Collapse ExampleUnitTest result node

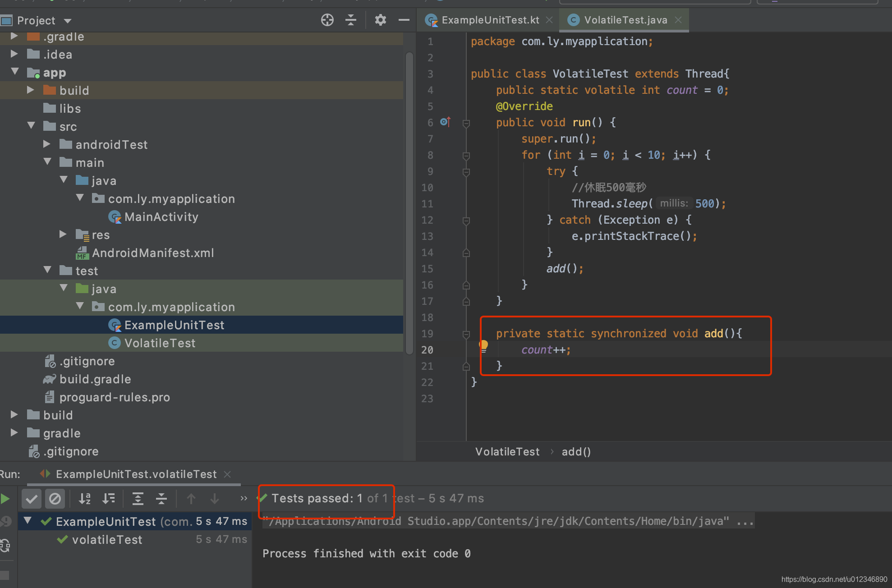click(28, 521)
